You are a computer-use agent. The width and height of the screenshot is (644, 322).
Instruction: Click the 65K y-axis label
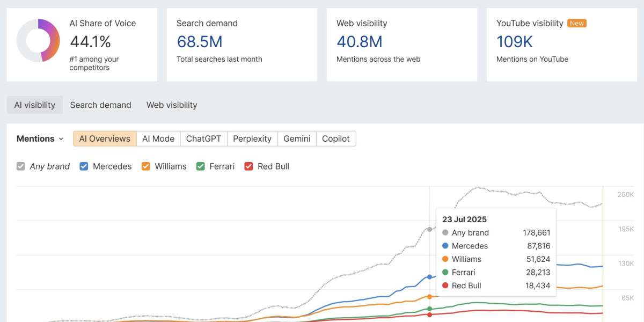coord(628,298)
